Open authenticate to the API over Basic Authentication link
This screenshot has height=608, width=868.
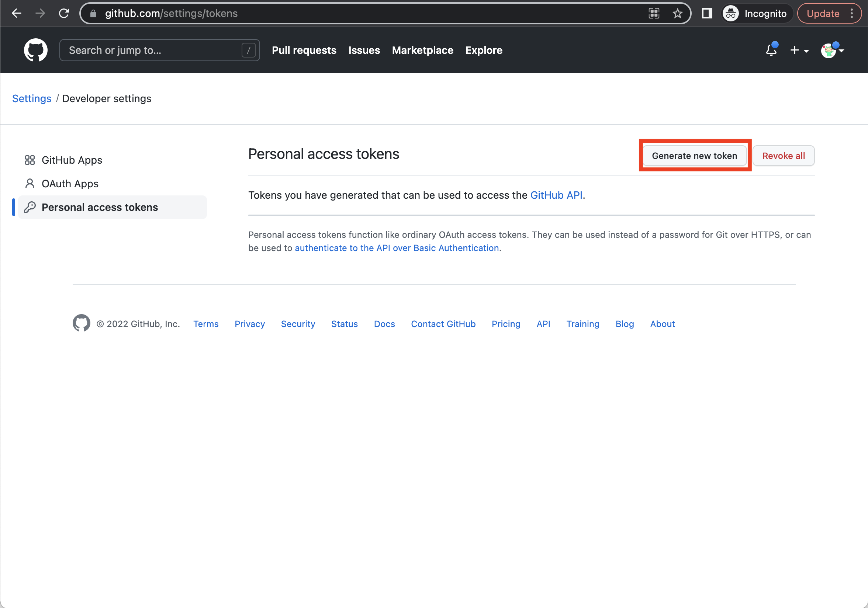coord(397,248)
